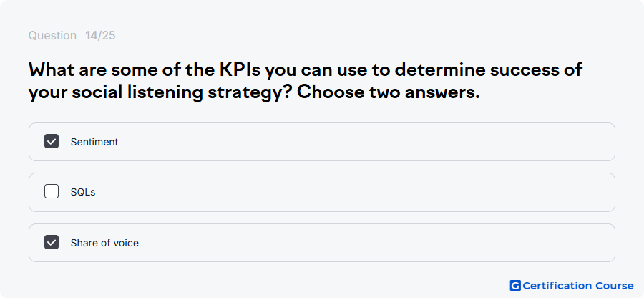Open the Certification Course link text
The image size is (644, 298).
[x=578, y=286]
